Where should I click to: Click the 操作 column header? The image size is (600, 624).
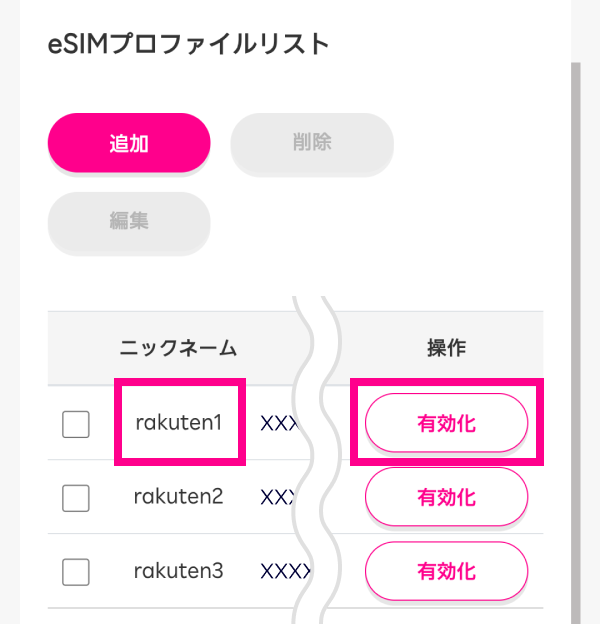[446, 348]
